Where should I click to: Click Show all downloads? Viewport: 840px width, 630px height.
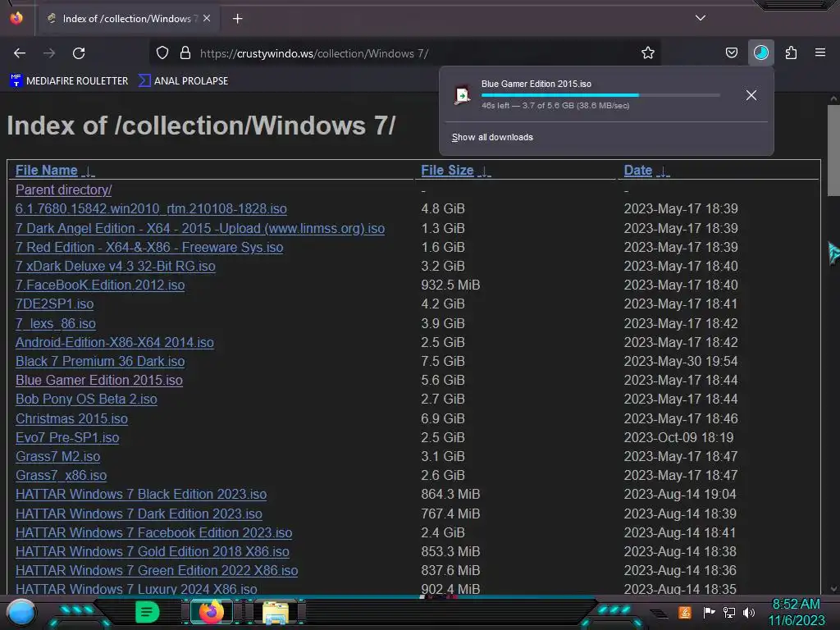pyautogui.click(x=492, y=137)
